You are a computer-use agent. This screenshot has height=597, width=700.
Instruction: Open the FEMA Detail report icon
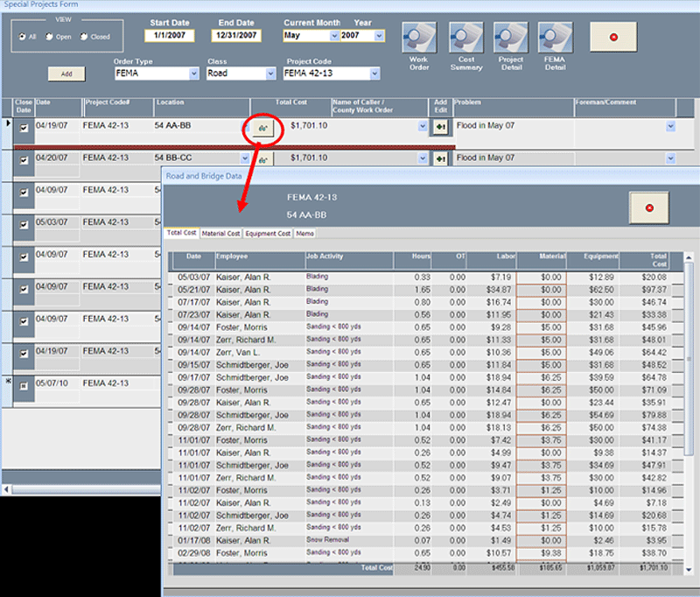(555, 38)
